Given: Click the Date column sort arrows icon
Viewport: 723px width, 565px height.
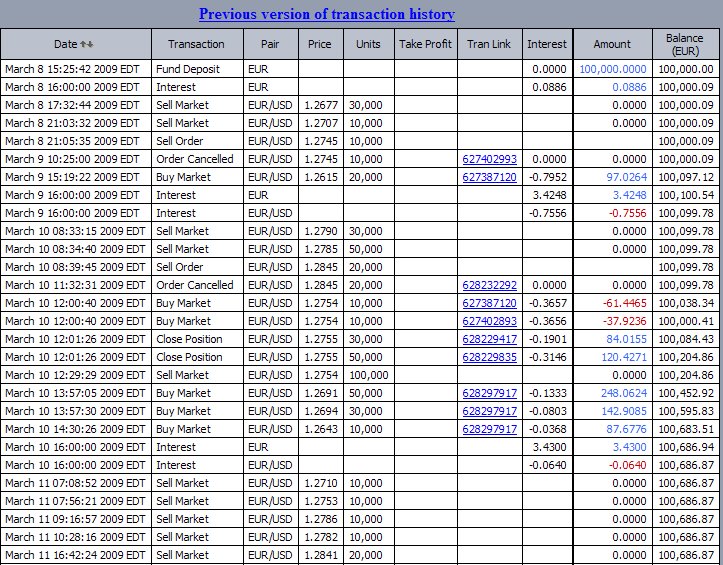Looking at the screenshot, I should (x=87, y=44).
